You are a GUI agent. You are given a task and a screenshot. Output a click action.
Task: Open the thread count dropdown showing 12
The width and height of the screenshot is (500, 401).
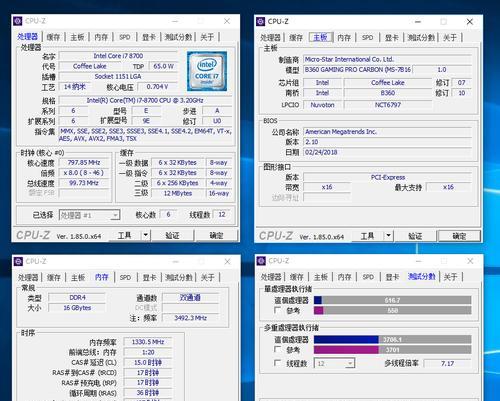pyautogui.click(x=334, y=363)
